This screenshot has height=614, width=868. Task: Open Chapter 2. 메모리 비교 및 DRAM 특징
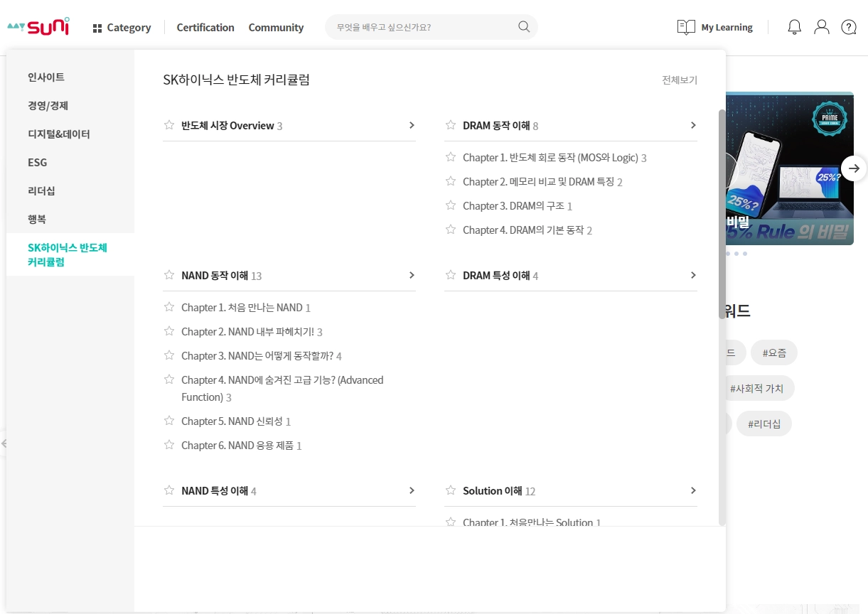(538, 182)
